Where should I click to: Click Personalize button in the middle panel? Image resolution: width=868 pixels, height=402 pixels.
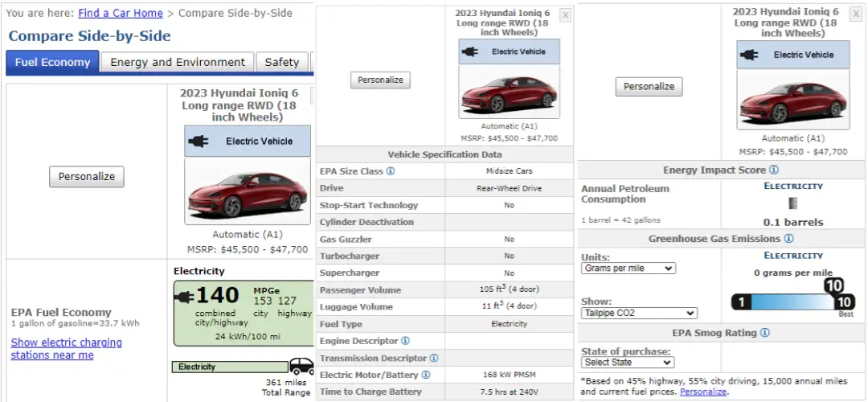[x=380, y=80]
